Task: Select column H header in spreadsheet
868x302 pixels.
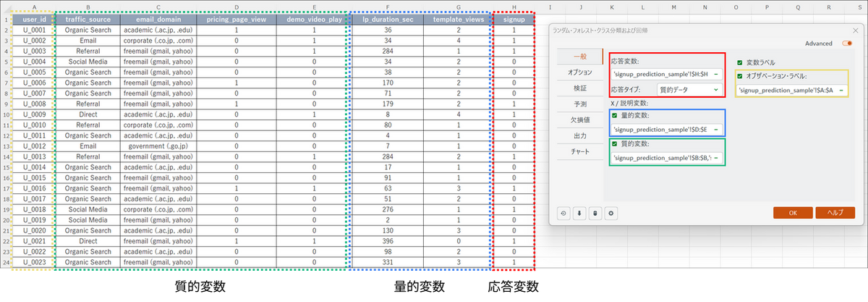Action: [x=513, y=7]
